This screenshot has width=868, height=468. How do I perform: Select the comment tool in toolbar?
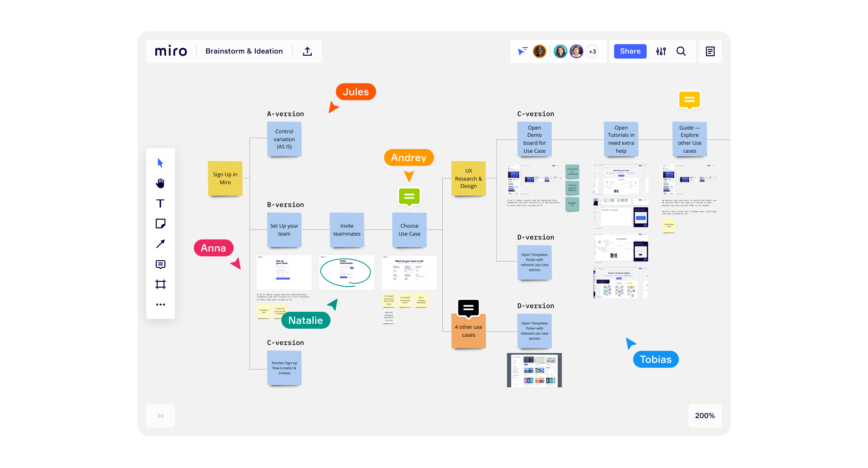pos(160,264)
